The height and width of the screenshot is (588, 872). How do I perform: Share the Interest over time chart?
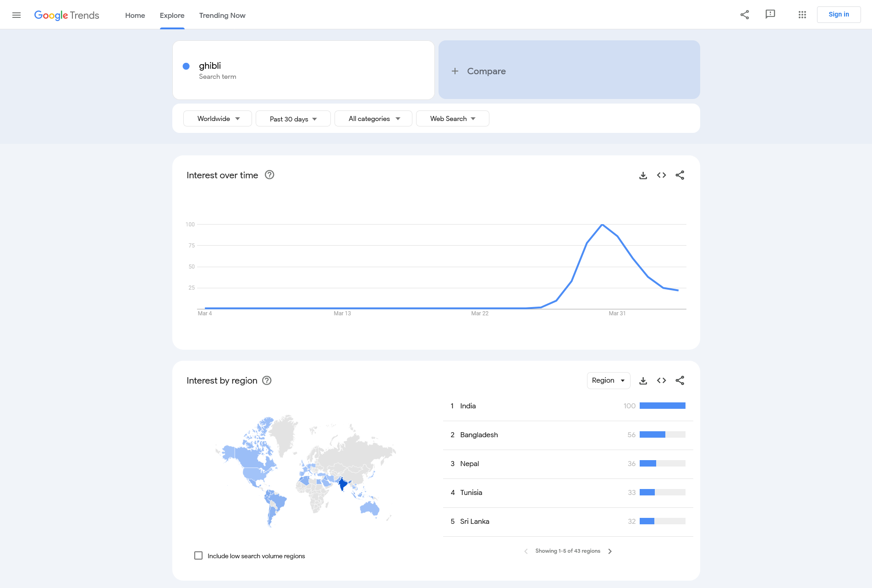coord(680,175)
